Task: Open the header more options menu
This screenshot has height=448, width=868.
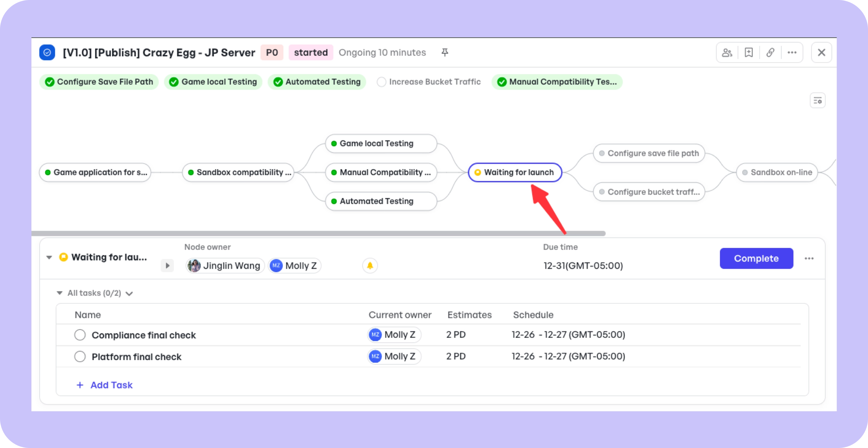Action: coord(792,52)
